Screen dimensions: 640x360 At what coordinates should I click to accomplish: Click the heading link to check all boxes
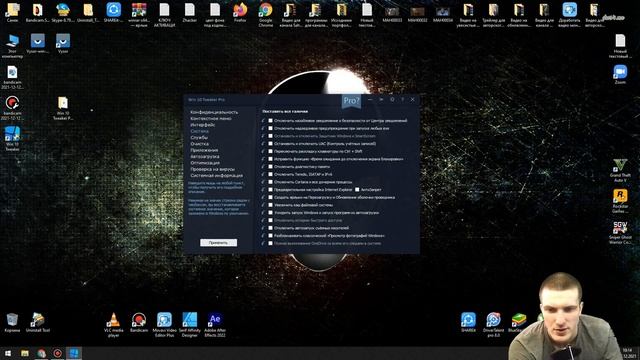(x=285, y=111)
